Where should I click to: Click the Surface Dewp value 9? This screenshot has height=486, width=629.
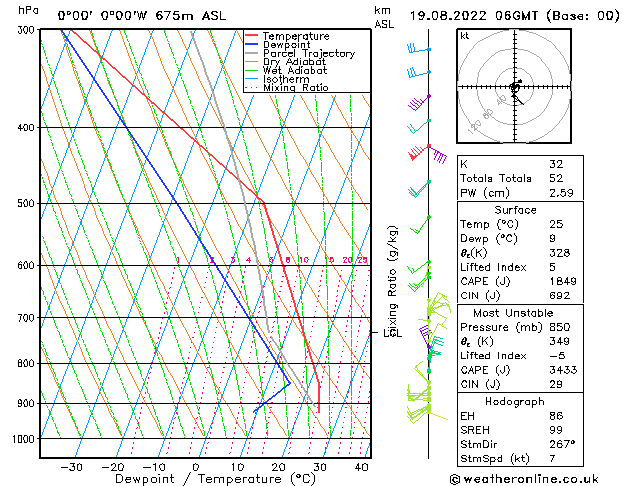[x=552, y=238]
